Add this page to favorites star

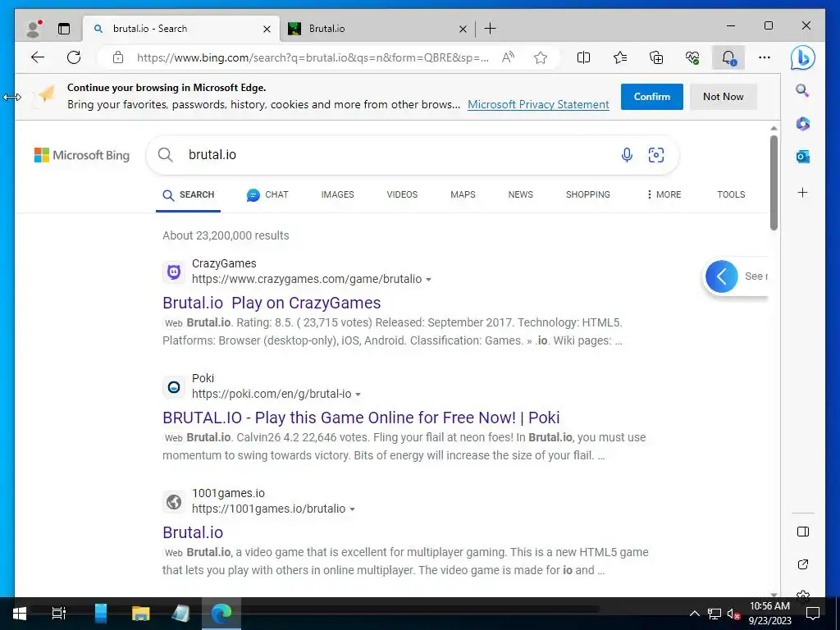pos(541,57)
